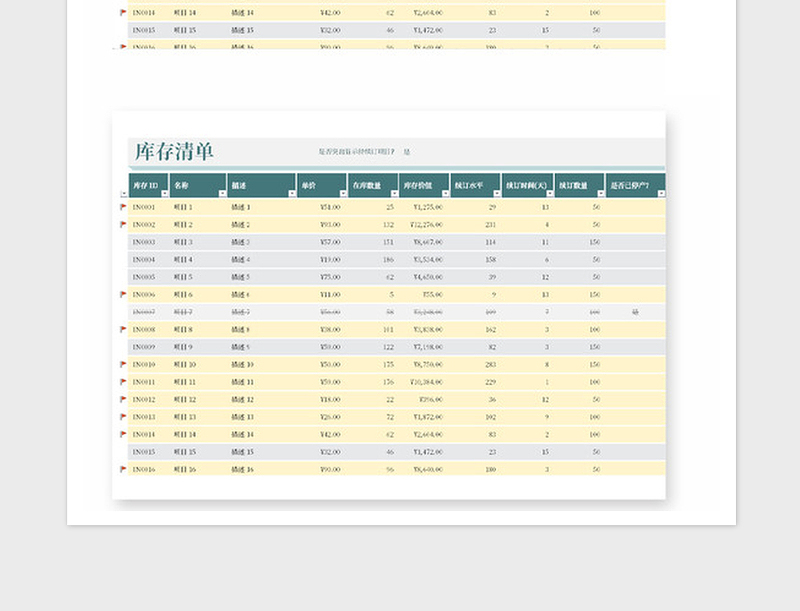Click the flag marker for row IN0013
The image size is (800, 611).
[124, 417]
